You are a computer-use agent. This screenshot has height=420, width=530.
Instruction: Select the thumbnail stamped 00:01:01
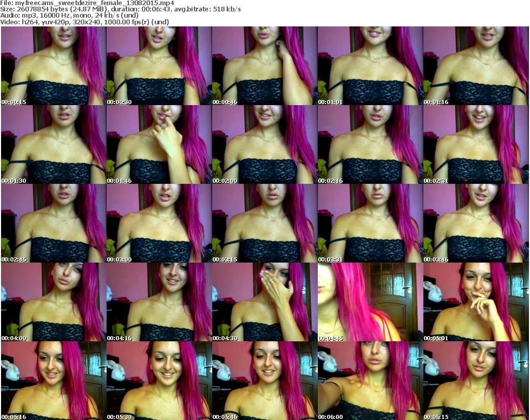[x=370, y=66]
